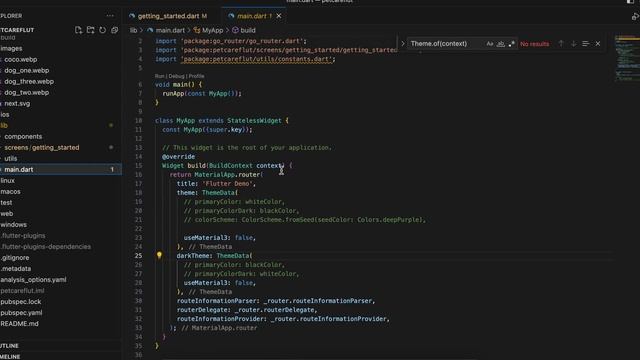
Task: Expand the images folder
Action: pyautogui.click(x=11, y=48)
